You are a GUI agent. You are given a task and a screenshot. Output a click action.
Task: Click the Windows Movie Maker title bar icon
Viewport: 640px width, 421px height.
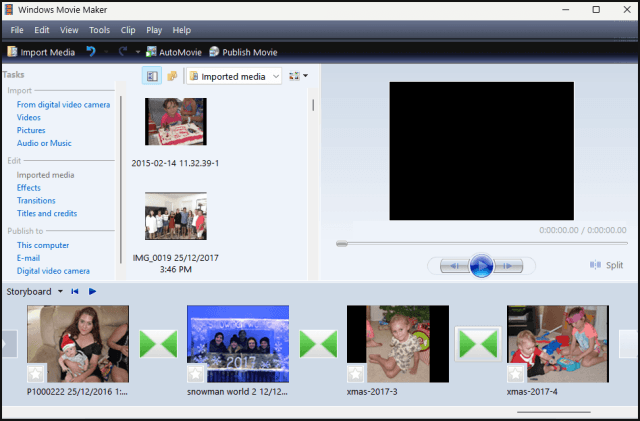coord(9,9)
